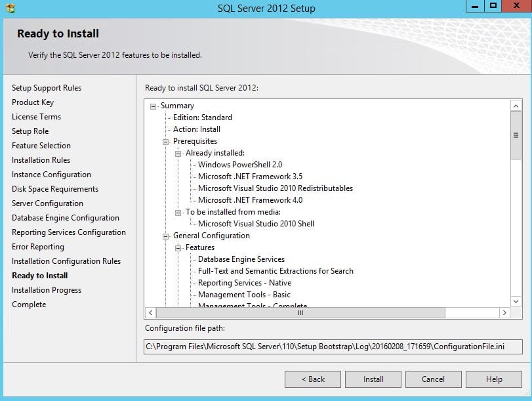
Task: Select the Error Reporting step
Action: 37,247
